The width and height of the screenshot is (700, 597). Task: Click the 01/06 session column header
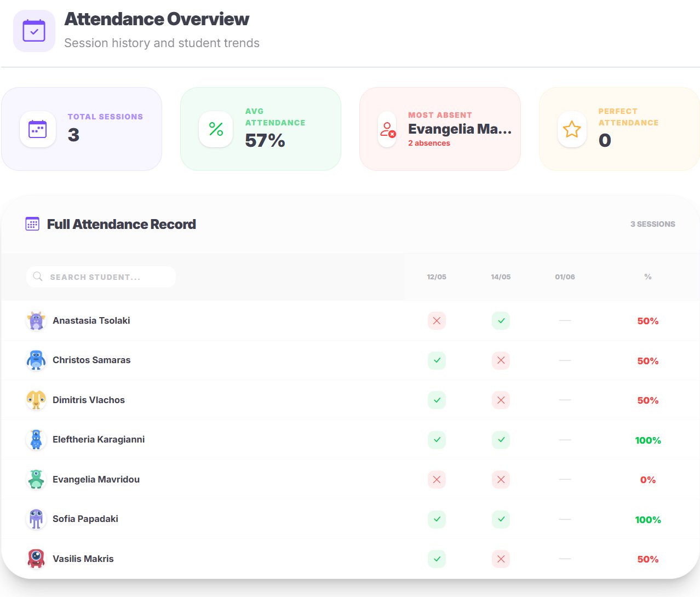565,277
